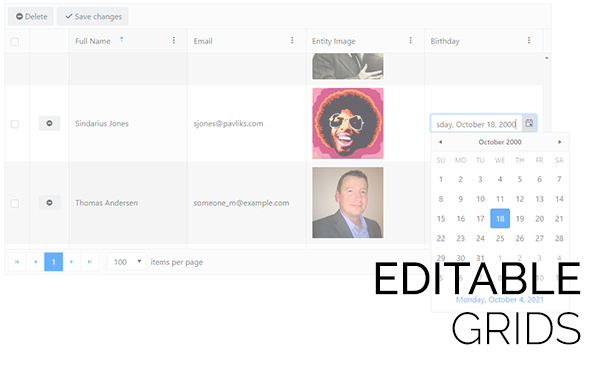This screenshot has height=376, width=594.
Task: Select October 10 in calendar
Action: point(480,199)
